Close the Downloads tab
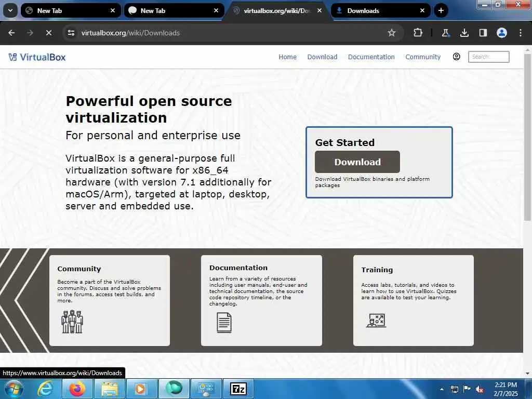 click(x=422, y=10)
